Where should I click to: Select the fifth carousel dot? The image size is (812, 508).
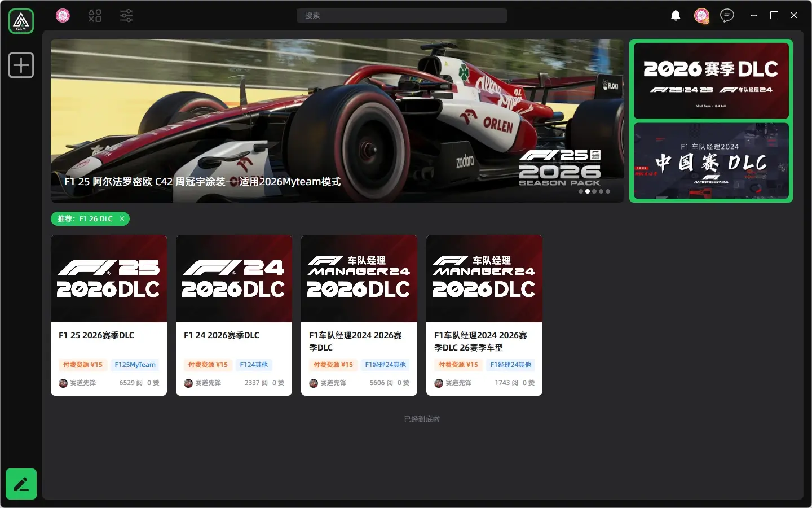point(608,191)
